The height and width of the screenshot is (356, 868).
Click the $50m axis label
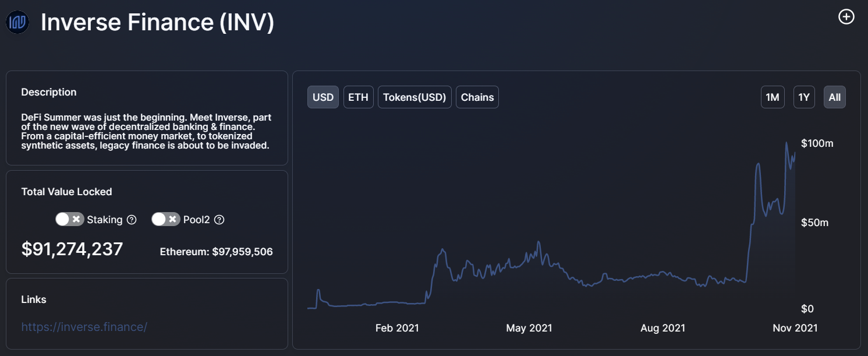(815, 223)
